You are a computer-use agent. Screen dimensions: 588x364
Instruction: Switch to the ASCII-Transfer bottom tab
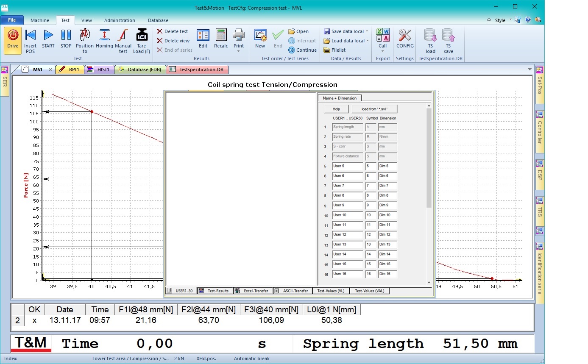point(292,291)
